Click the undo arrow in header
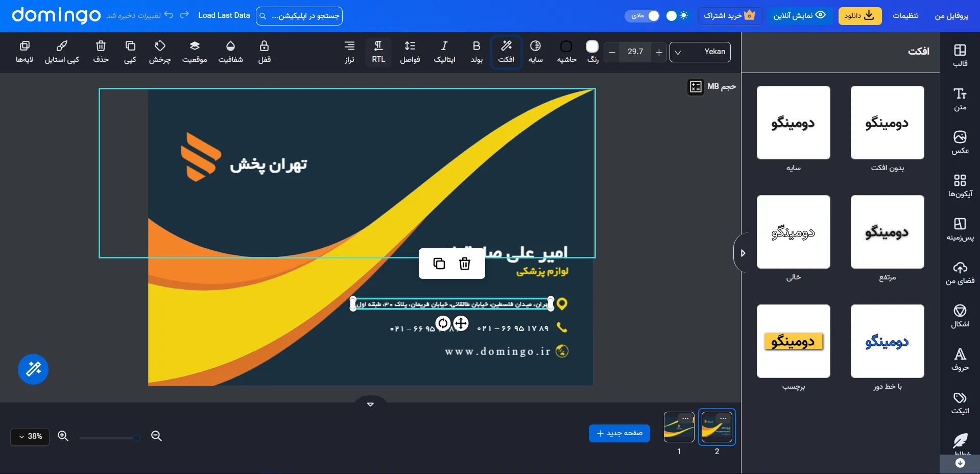980x474 pixels. pyautogui.click(x=169, y=15)
